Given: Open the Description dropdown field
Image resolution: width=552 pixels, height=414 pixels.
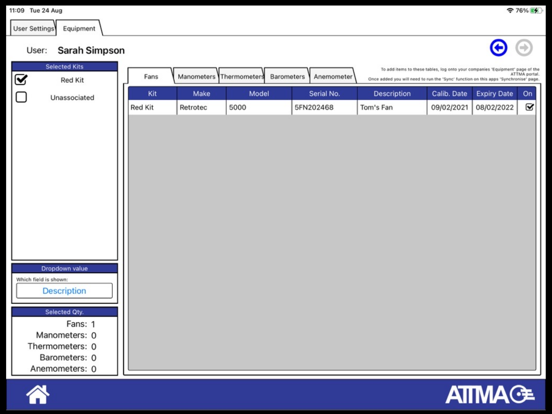Looking at the screenshot, I should tap(64, 291).
